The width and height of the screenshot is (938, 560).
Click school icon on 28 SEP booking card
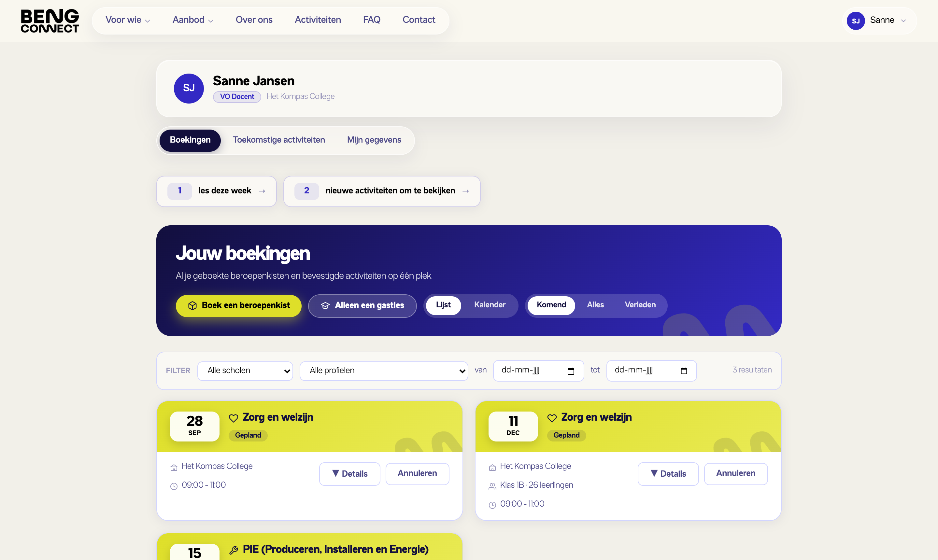[174, 468]
